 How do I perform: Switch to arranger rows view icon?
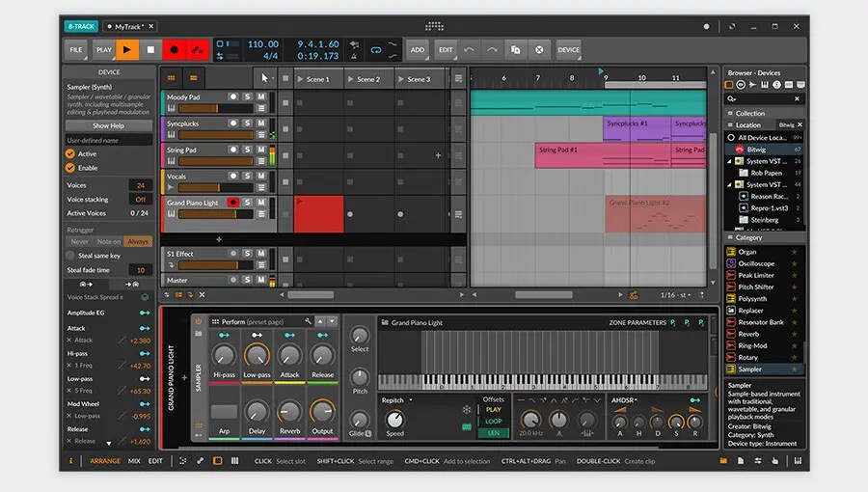pyautogui.click(x=193, y=78)
